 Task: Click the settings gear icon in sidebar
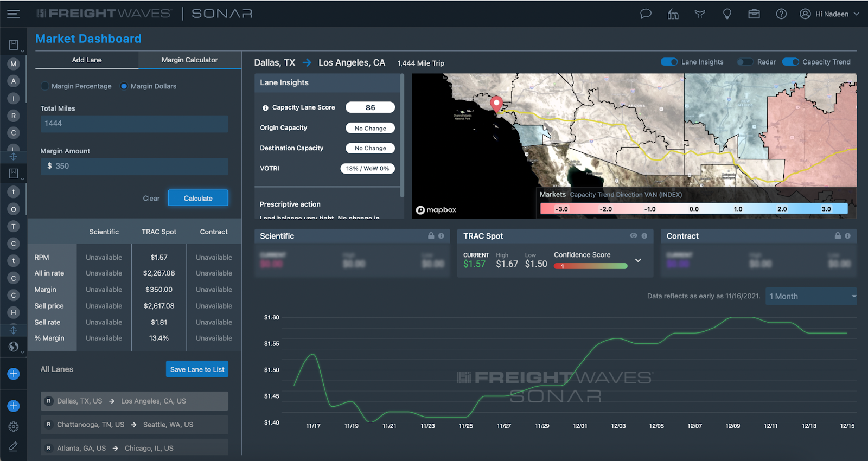tap(14, 427)
